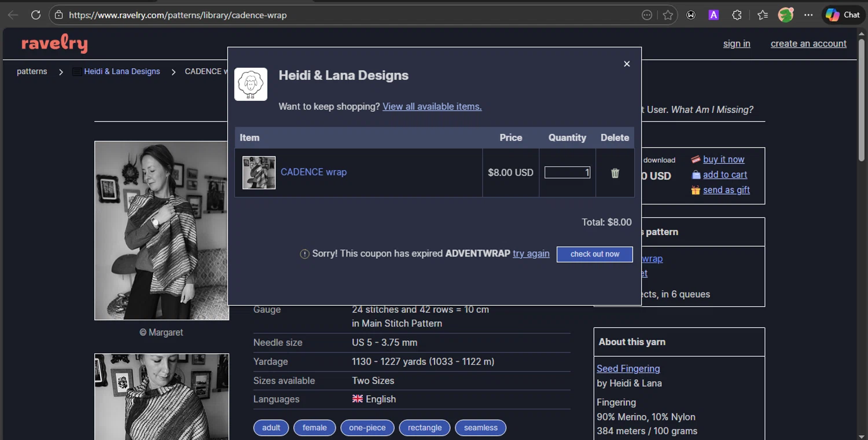Screen dimensions: 868x440
Task: Open View all available items link
Action: click(432, 107)
